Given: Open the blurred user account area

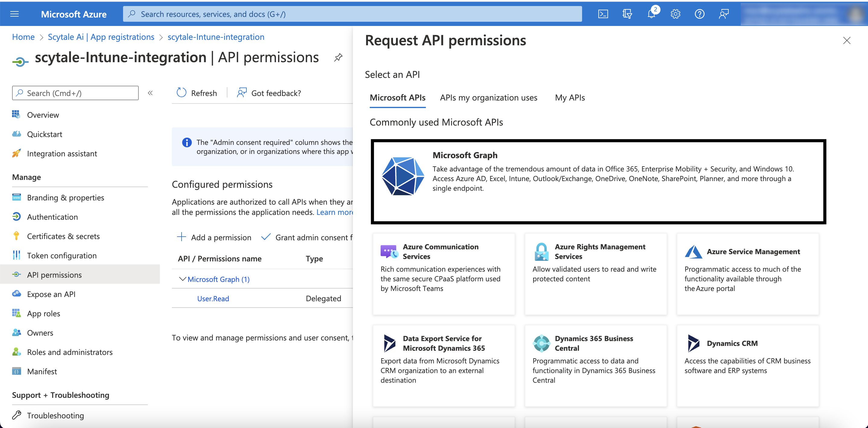Looking at the screenshot, I should [x=804, y=14].
